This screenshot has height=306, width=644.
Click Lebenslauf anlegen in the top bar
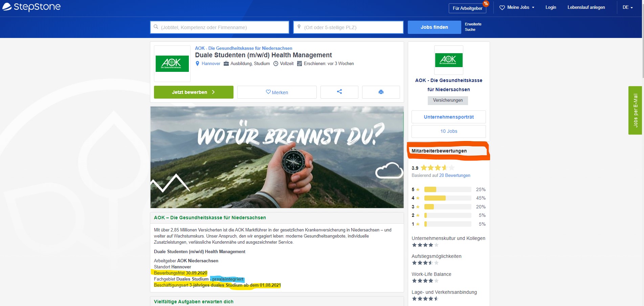(586, 7)
